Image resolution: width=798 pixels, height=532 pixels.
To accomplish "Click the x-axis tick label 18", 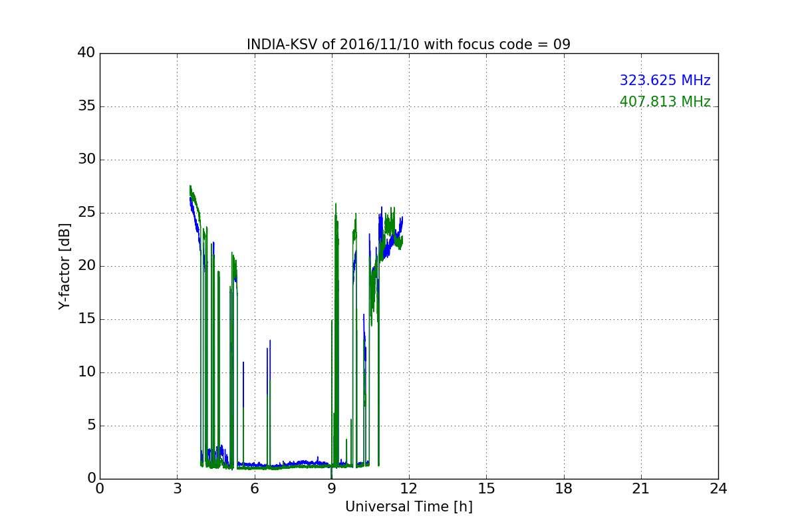I will (564, 489).
